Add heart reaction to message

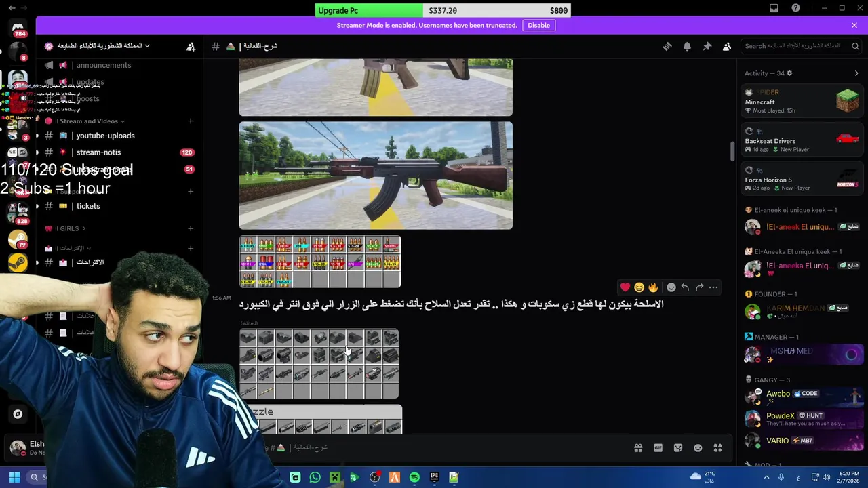click(625, 287)
